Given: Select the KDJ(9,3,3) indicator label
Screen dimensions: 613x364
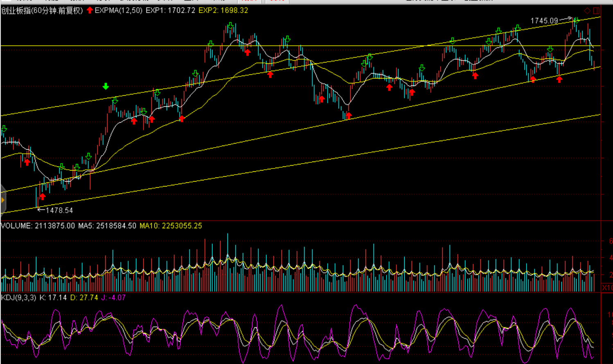Looking at the screenshot, I should coord(19,298).
